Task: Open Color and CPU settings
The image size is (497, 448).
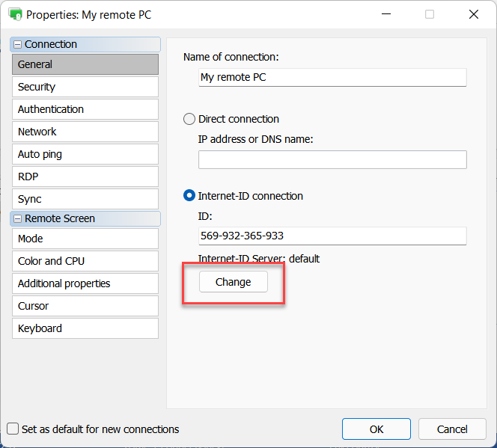Action: click(x=85, y=261)
